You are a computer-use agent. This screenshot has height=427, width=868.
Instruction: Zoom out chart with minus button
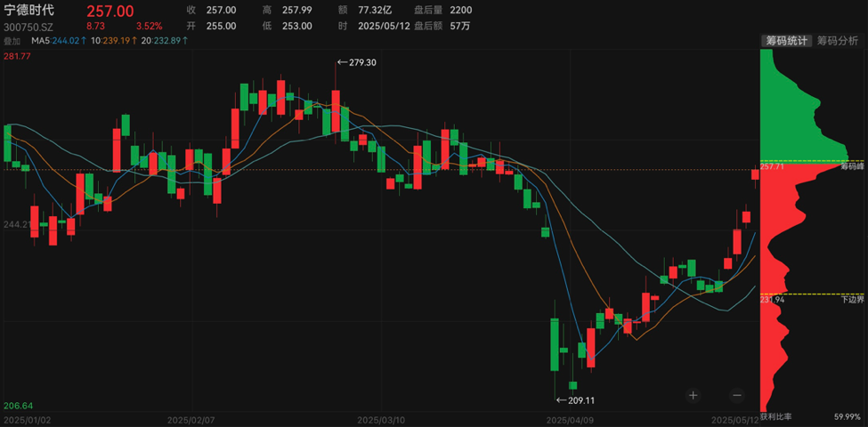click(x=736, y=395)
